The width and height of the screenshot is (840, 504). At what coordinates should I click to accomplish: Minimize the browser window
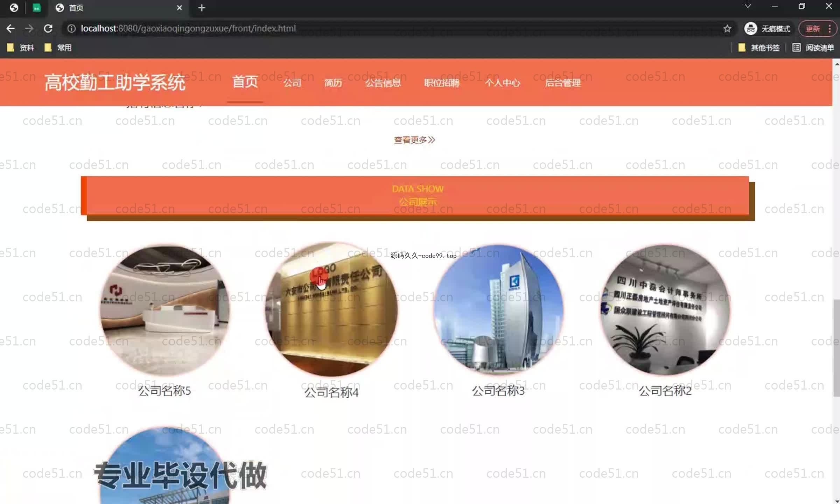775,6
